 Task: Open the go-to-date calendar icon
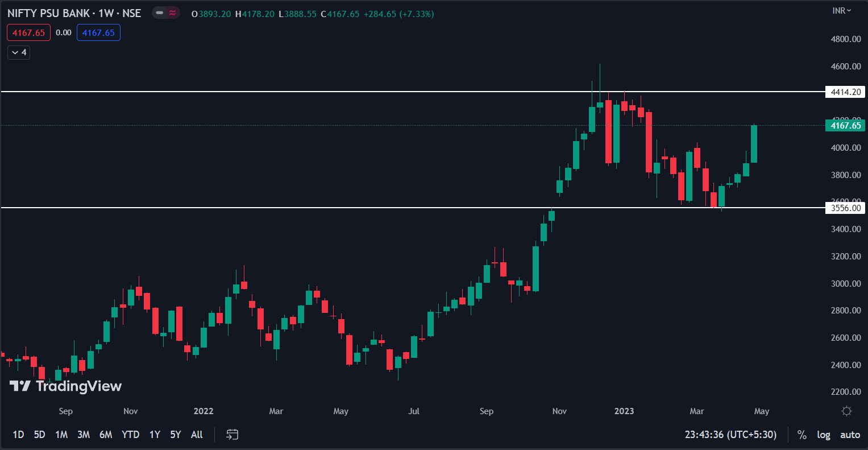(232, 435)
